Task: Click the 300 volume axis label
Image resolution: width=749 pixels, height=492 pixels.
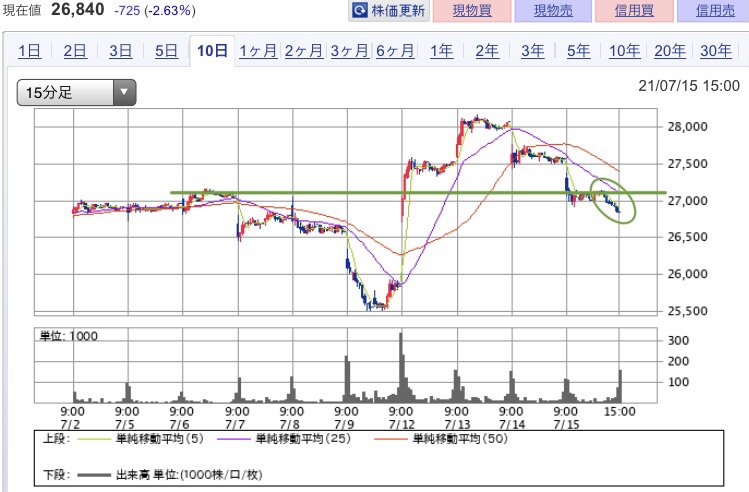Action: click(678, 341)
